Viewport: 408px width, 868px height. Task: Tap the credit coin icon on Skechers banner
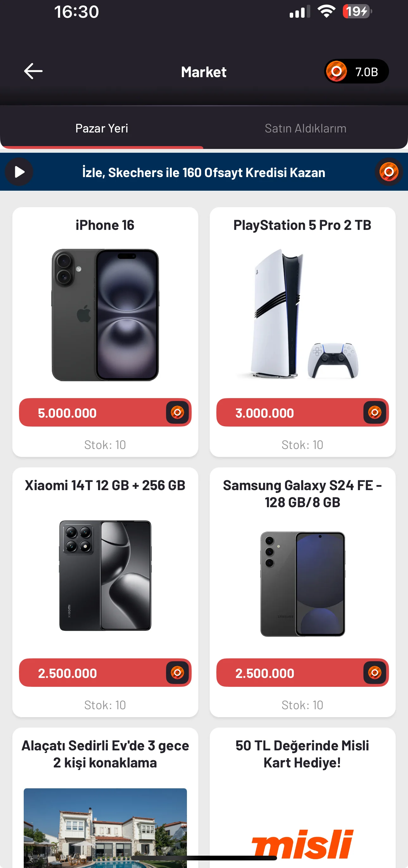pyautogui.click(x=388, y=172)
